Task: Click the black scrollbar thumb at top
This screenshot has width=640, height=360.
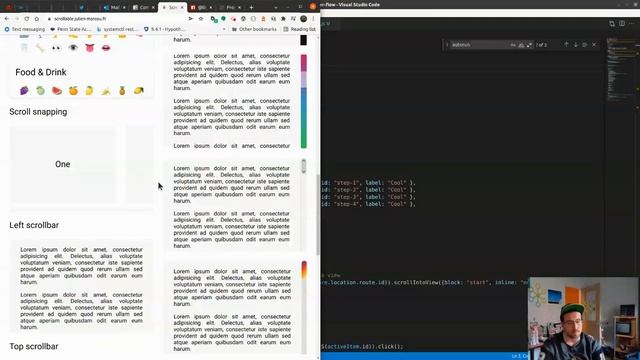Action: coord(303,40)
